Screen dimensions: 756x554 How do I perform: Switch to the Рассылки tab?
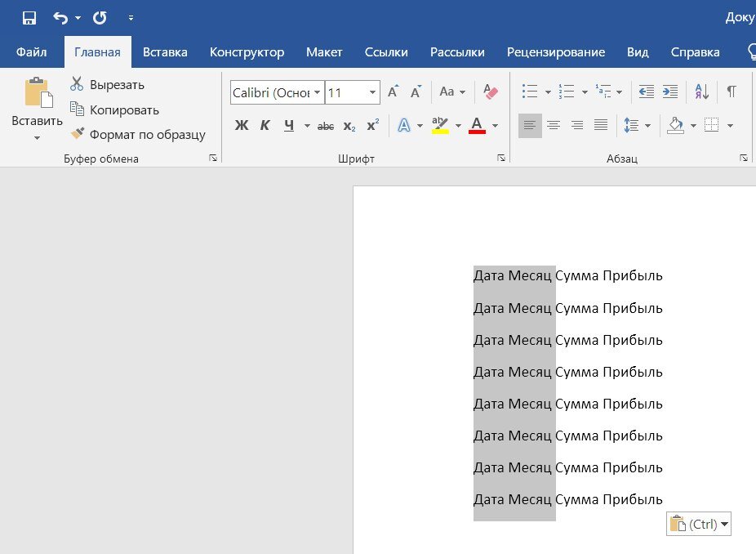[457, 52]
